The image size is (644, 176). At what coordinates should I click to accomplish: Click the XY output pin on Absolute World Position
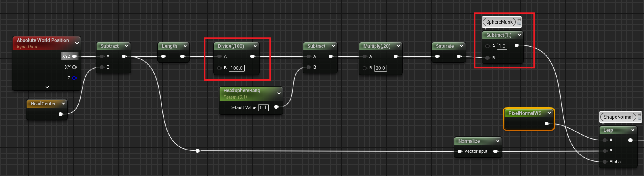click(75, 67)
